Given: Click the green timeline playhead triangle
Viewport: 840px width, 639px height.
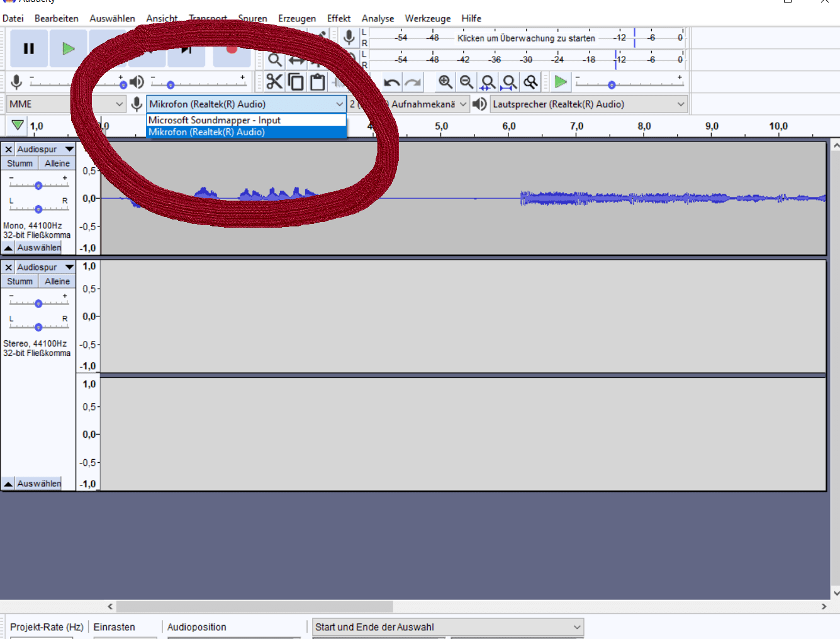Looking at the screenshot, I should (x=18, y=125).
